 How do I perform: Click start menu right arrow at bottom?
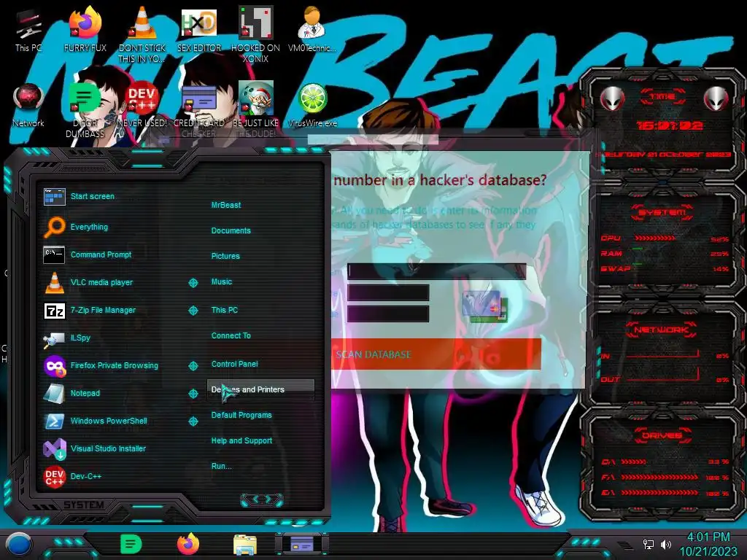270,499
